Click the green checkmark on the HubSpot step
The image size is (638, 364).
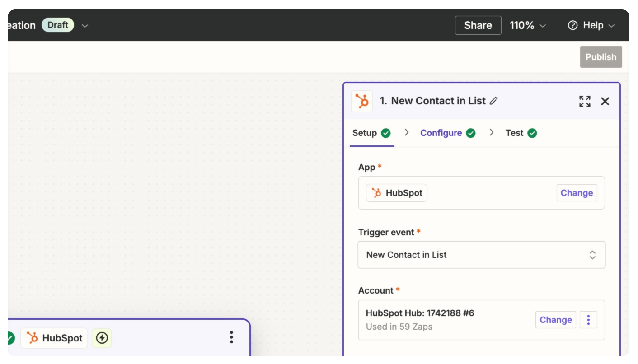10,338
